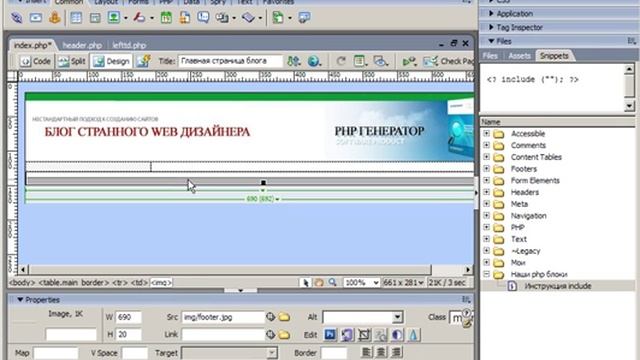Image resolution: width=640 pixels, height=360 pixels.
Task: Align image right button in Properties
Action: coord(396,352)
